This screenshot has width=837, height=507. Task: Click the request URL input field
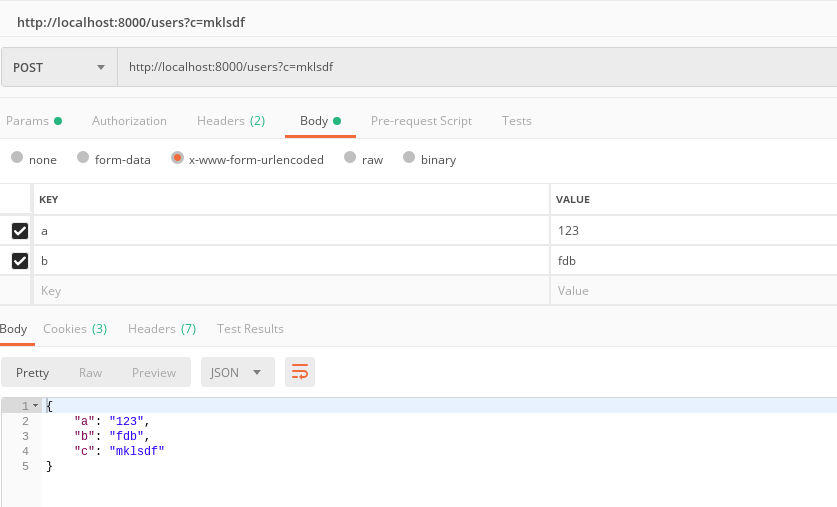477,67
